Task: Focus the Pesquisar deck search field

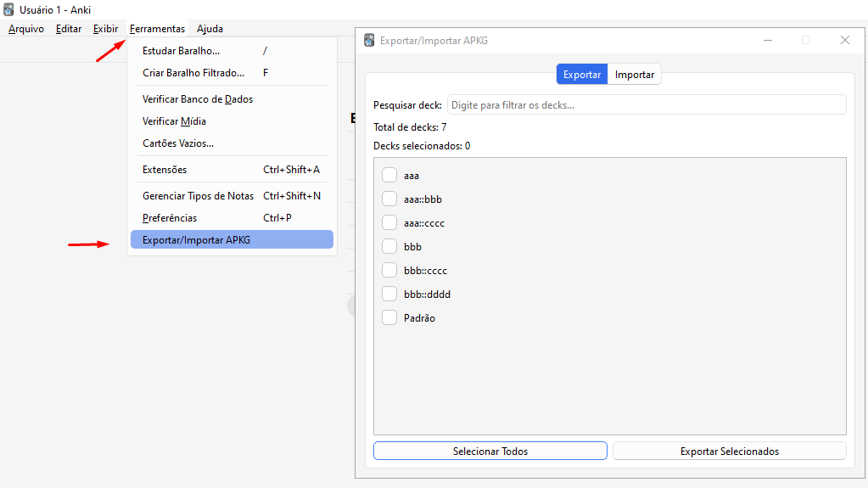Action: tap(646, 105)
